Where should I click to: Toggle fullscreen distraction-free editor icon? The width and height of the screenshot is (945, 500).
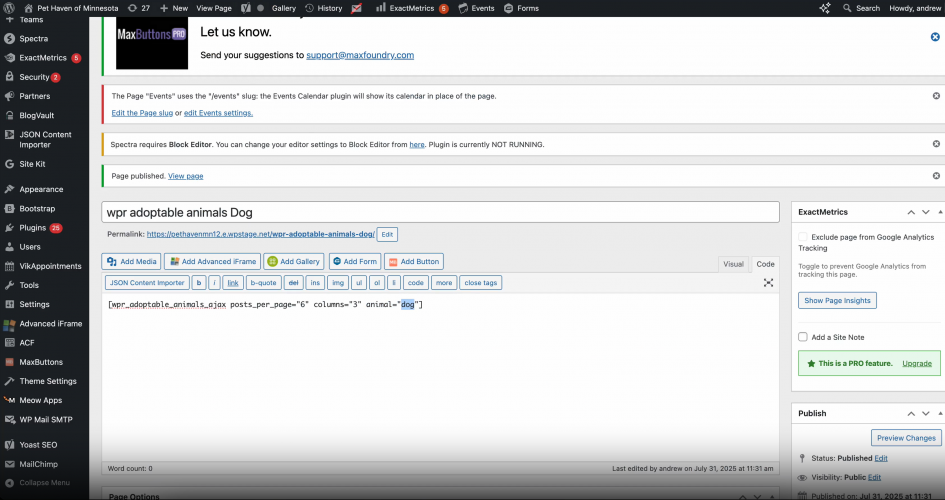pyautogui.click(x=768, y=283)
